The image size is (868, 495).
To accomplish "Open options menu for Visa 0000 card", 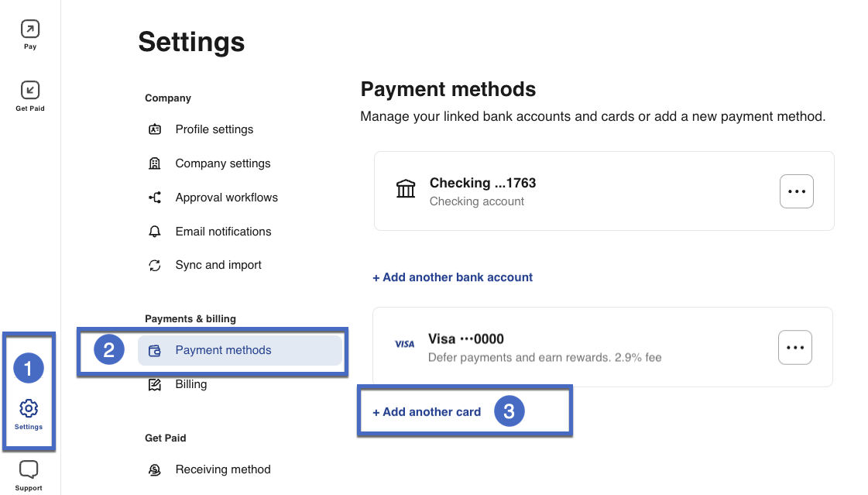I will pyautogui.click(x=794, y=347).
